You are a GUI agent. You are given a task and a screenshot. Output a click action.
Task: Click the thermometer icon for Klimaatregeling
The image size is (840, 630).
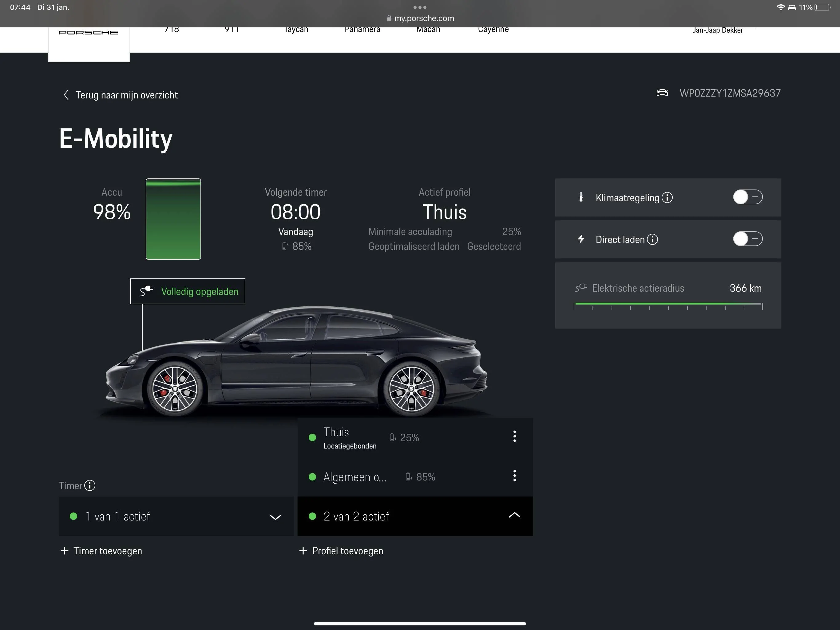[x=581, y=197]
